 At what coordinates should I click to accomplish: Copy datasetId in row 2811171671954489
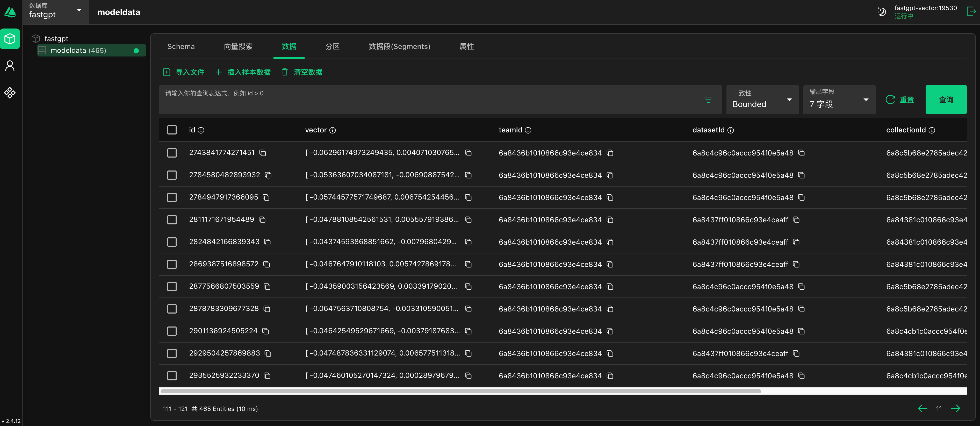point(796,220)
